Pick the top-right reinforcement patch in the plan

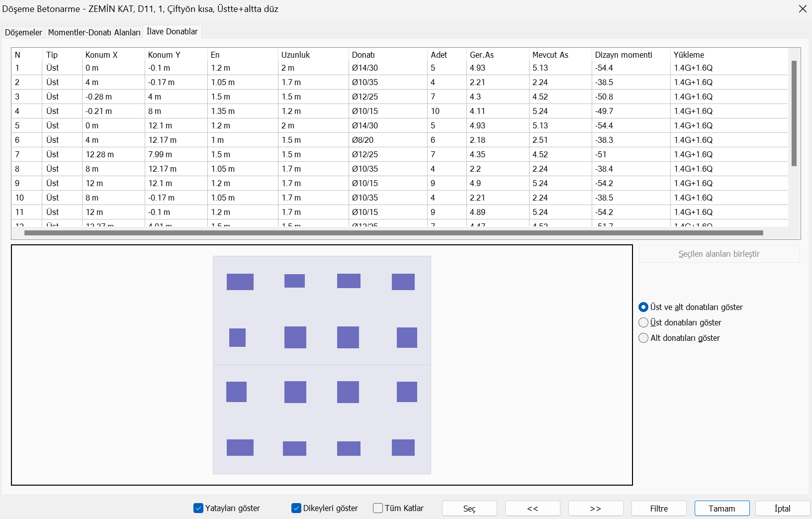pyautogui.click(x=403, y=282)
